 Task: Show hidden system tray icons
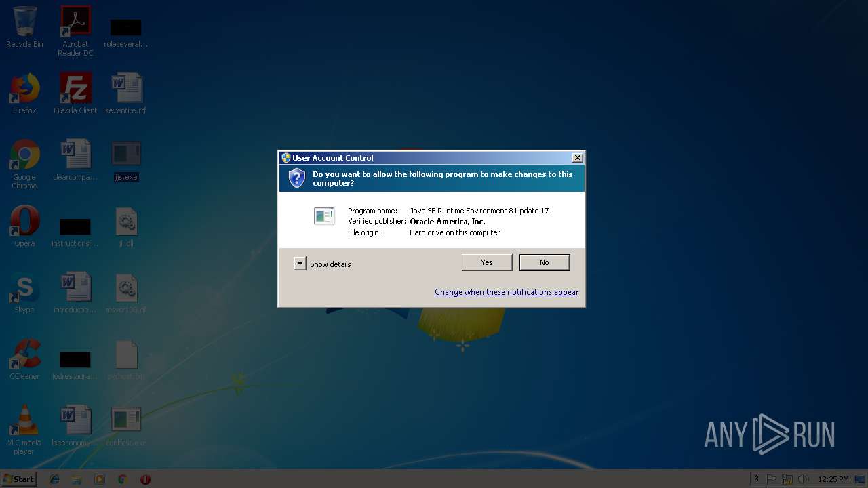(x=757, y=479)
